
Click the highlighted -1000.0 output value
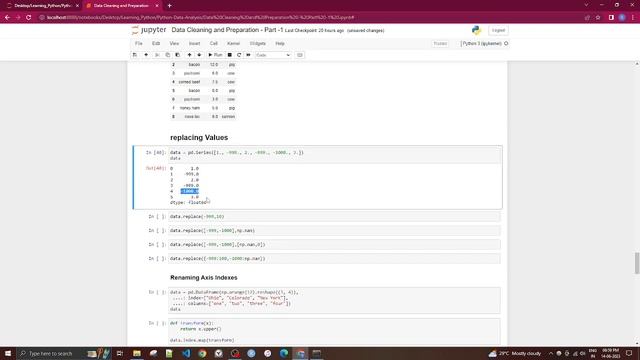pyautogui.click(x=190, y=191)
